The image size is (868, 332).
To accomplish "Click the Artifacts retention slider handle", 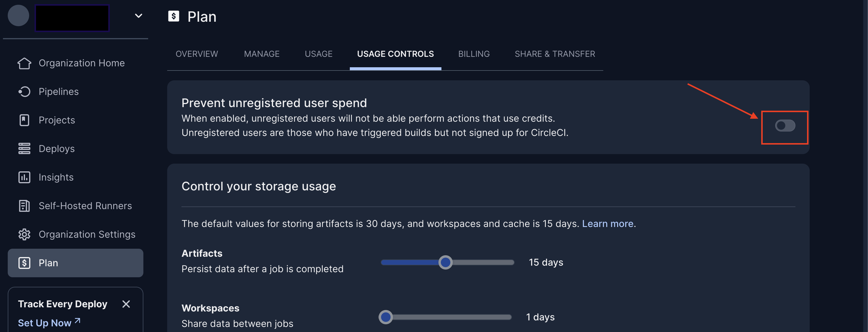I will click(x=446, y=262).
